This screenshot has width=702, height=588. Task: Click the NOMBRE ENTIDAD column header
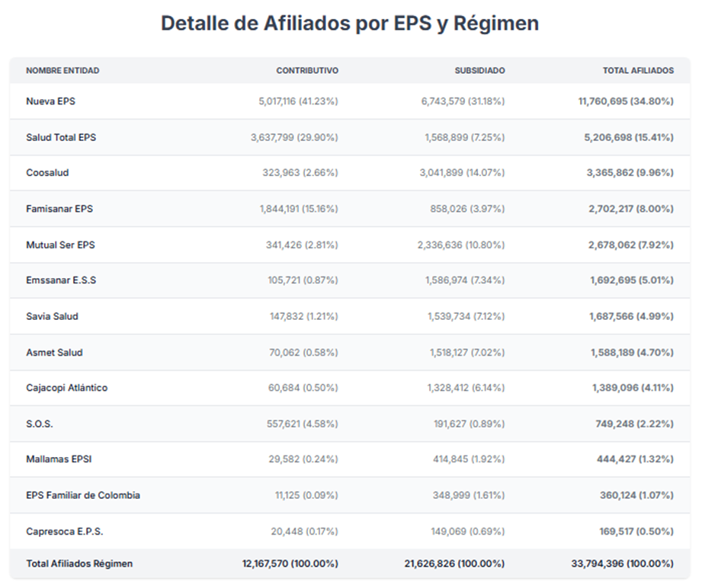[x=63, y=71]
